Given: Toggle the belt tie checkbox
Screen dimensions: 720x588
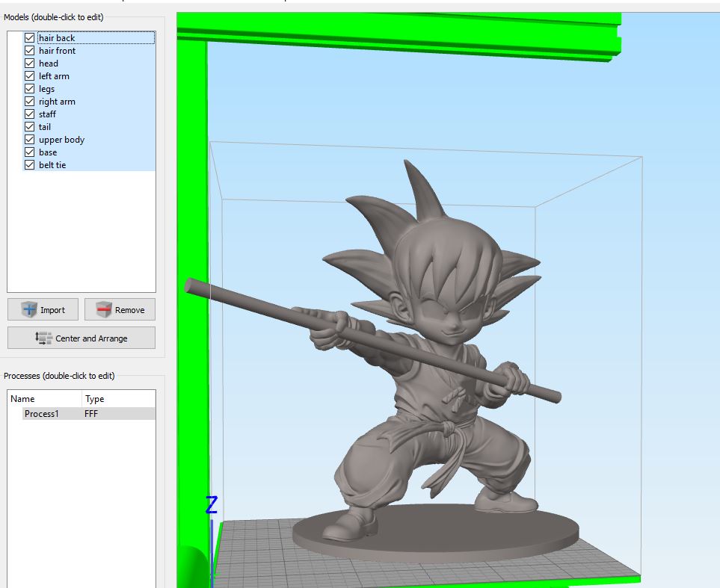Looking at the screenshot, I should point(29,165).
